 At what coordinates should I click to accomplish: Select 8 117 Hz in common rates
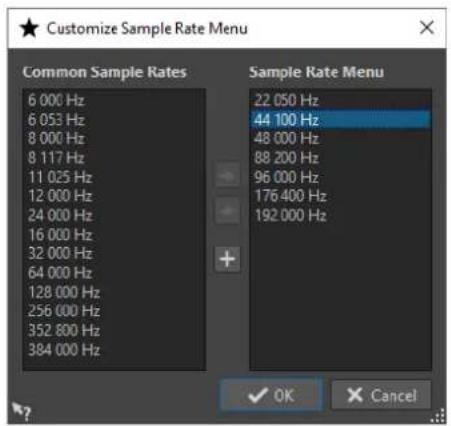coord(114,158)
